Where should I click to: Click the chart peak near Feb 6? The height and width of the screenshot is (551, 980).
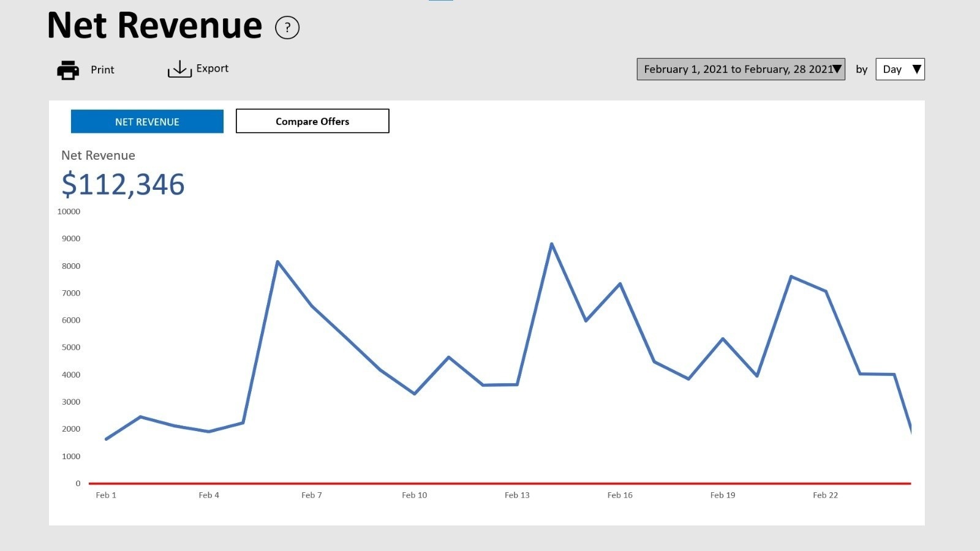point(277,261)
